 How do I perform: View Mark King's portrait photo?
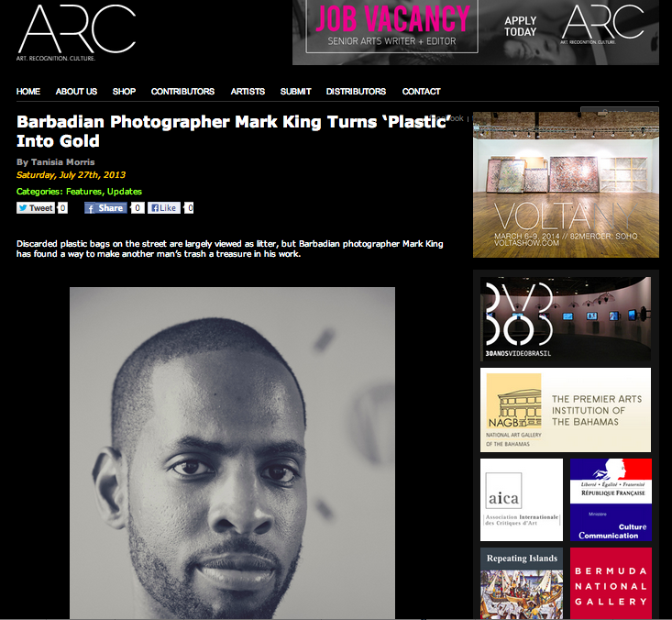point(232,453)
